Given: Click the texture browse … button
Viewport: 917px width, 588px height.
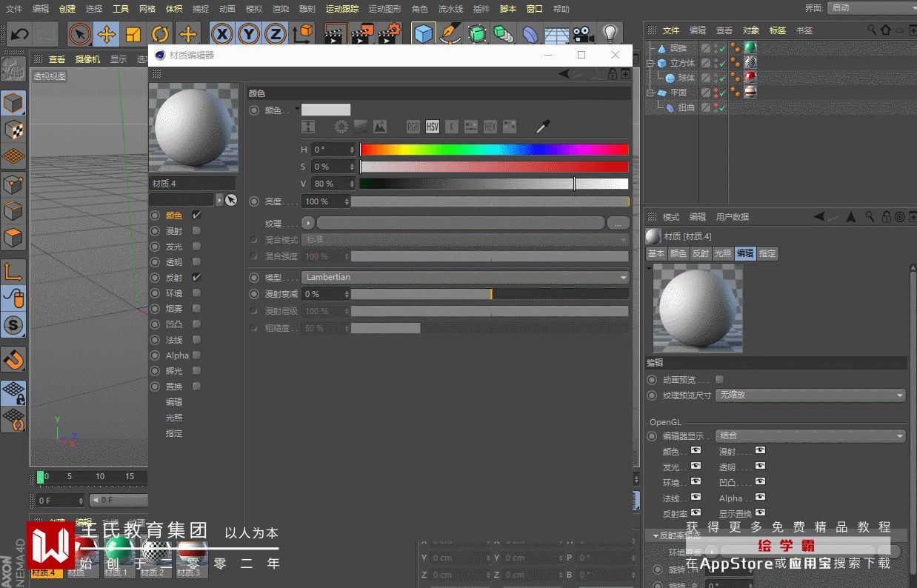Looking at the screenshot, I should pyautogui.click(x=618, y=223).
